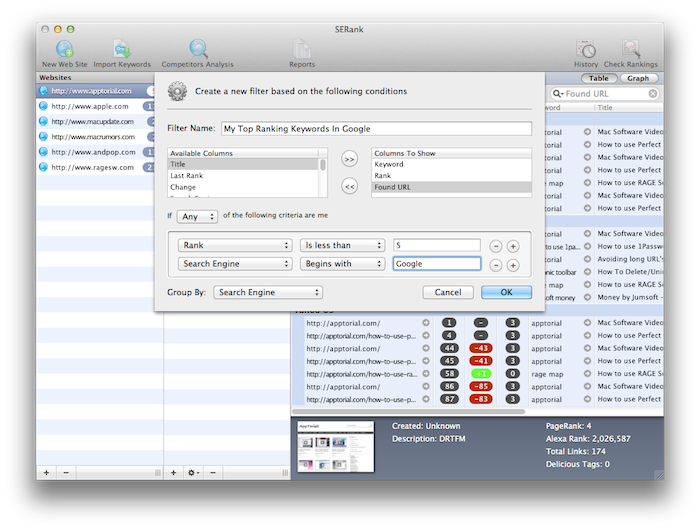Switch to the Table view tab
This screenshot has width=700, height=530.
[599, 78]
